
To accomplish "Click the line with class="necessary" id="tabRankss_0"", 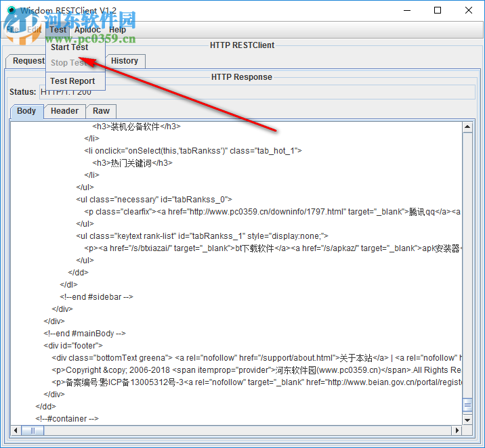I will (154, 200).
